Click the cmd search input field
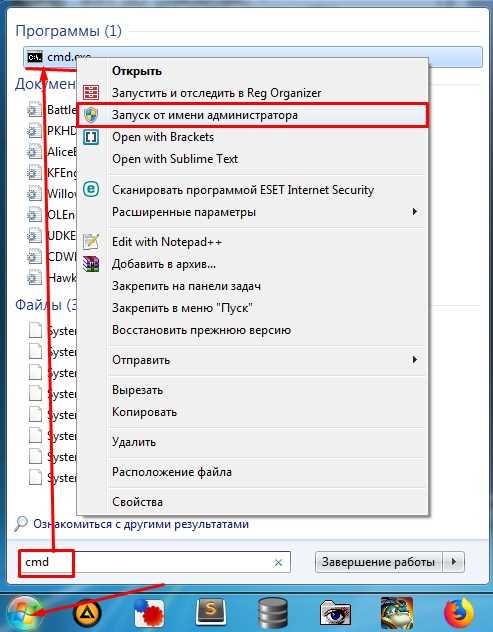 tap(154, 562)
